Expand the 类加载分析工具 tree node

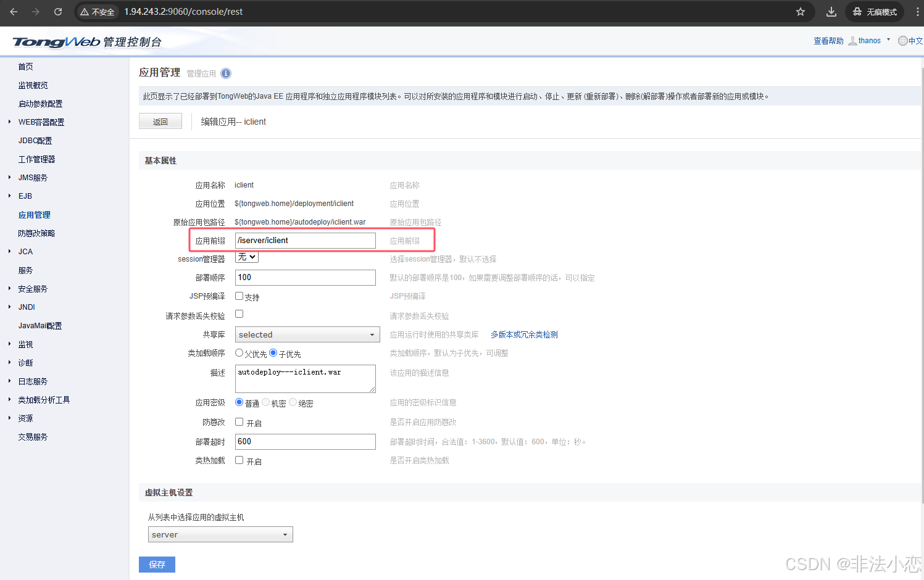(10, 400)
